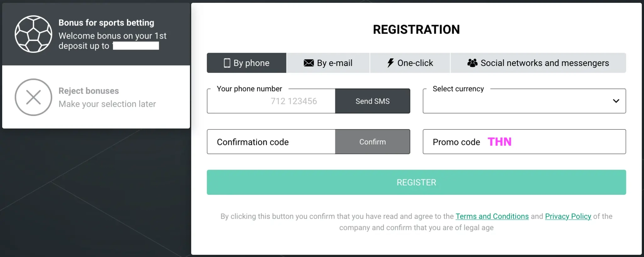Screen dimensions: 644x257
Task: Click the reject bonuses X circle icon
Action: click(x=33, y=97)
